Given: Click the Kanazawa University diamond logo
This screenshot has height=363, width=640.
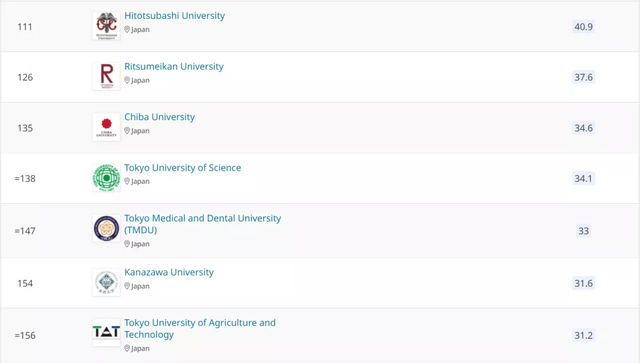Looking at the screenshot, I should (x=106, y=282).
